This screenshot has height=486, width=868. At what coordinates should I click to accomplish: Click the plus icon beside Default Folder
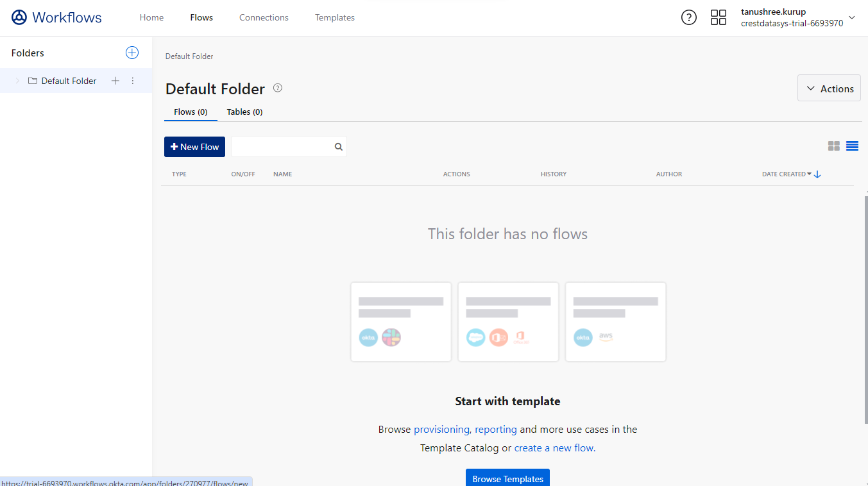pos(115,81)
